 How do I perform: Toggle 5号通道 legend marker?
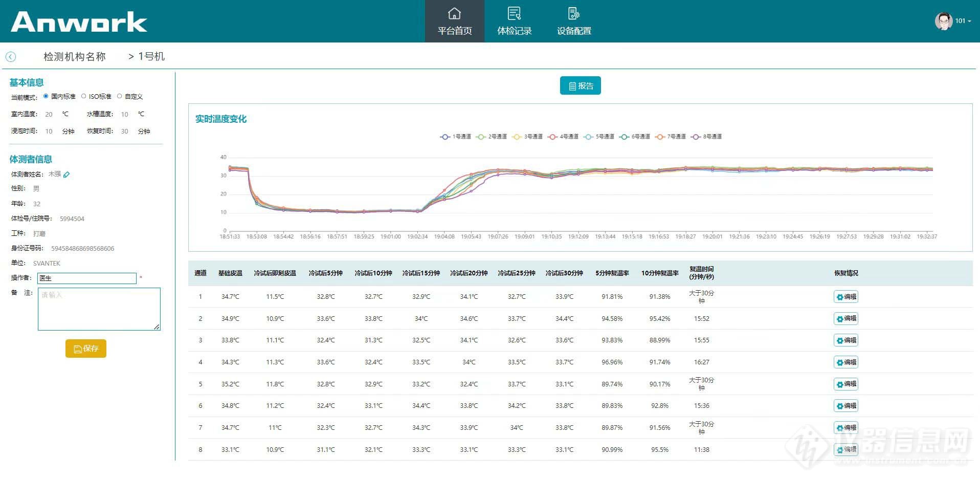588,137
